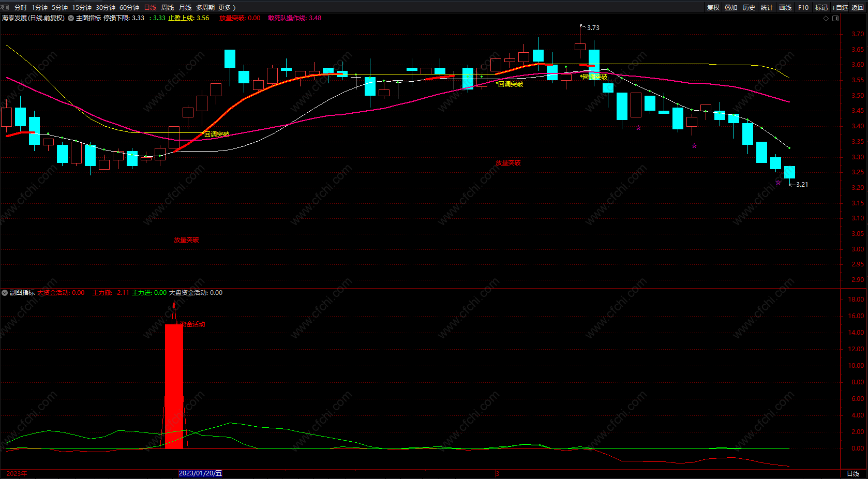Activate the 画线 drawing tool
This screenshot has height=479, width=868.
(785, 8)
